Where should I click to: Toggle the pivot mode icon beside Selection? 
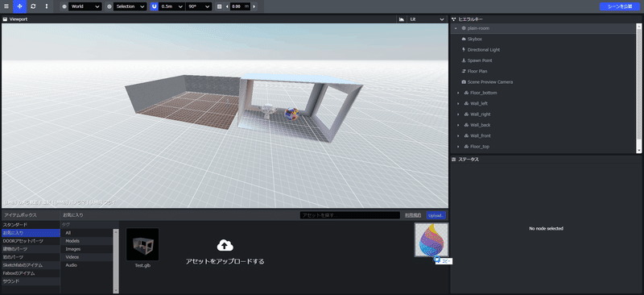[109, 6]
